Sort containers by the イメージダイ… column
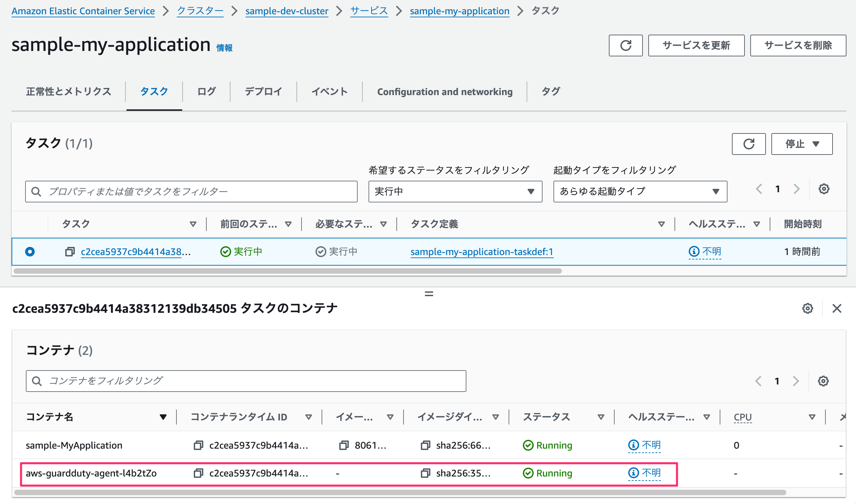This screenshot has width=856, height=504. point(495,417)
